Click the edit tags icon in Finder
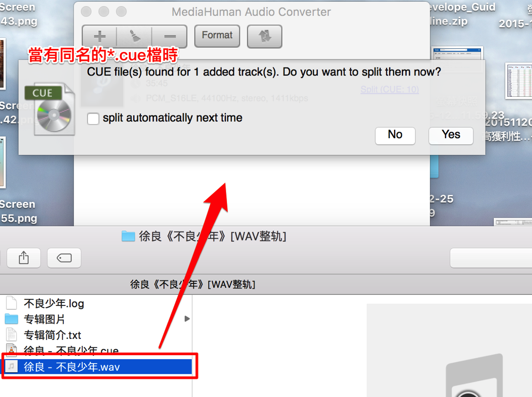The height and width of the screenshot is (397, 532). tap(64, 258)
